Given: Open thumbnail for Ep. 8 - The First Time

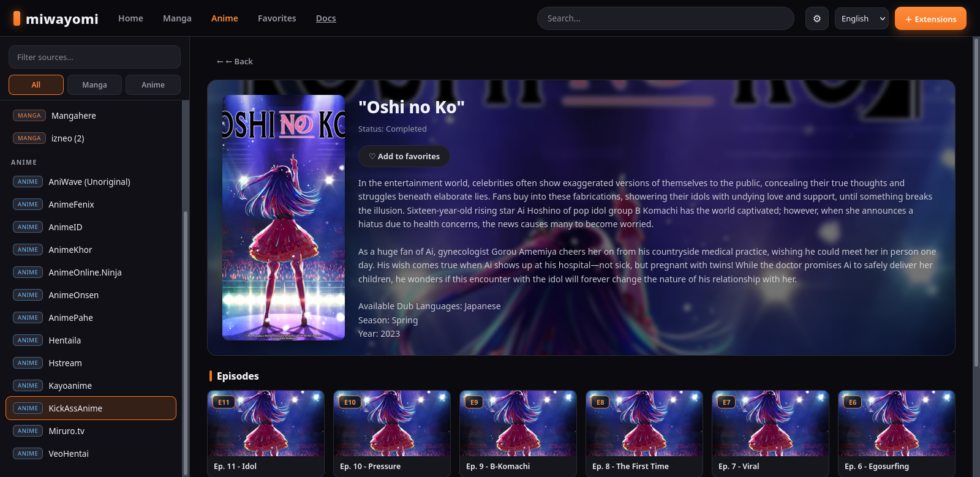Looking at the screenshot, I should (x=644, y=424).
